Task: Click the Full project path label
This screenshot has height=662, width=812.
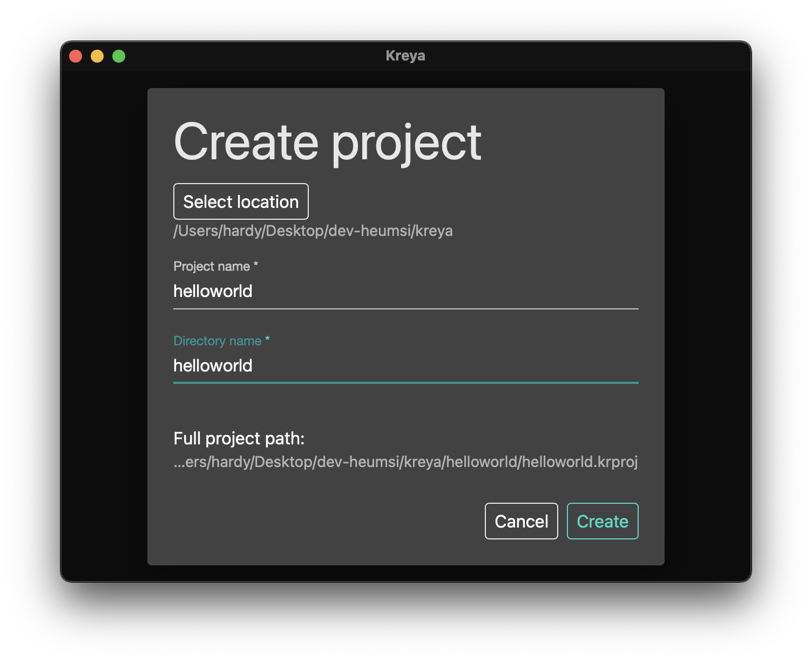Action: [x=239, y=438]
